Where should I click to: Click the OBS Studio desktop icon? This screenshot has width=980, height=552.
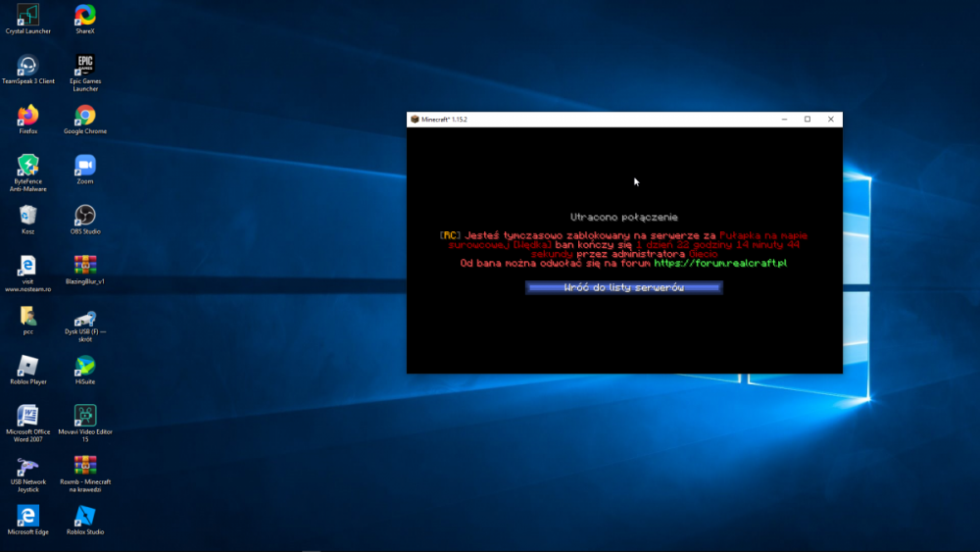(x=85, y=215)
